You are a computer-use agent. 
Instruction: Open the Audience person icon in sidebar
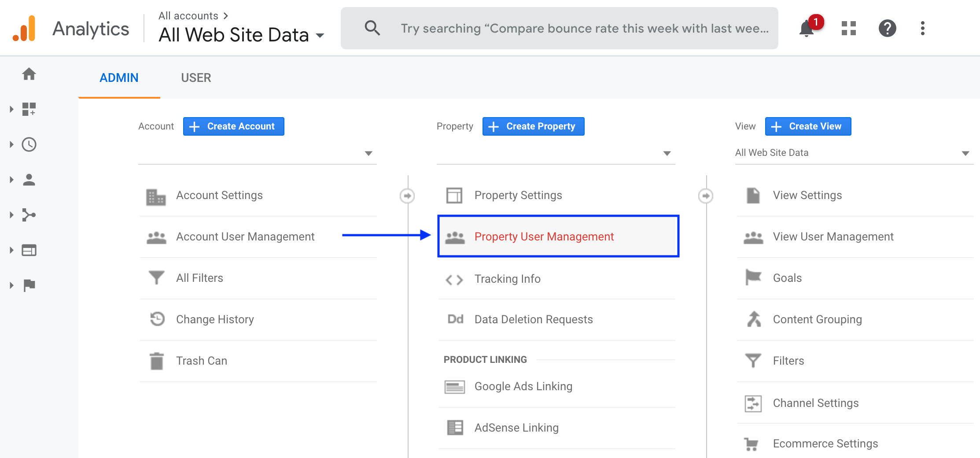(x=29, y=180)
